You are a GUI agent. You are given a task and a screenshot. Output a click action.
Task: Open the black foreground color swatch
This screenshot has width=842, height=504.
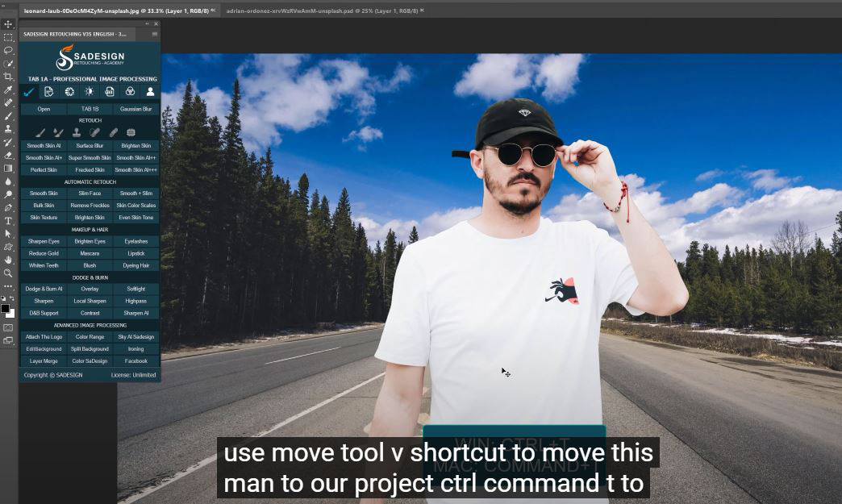6,308
